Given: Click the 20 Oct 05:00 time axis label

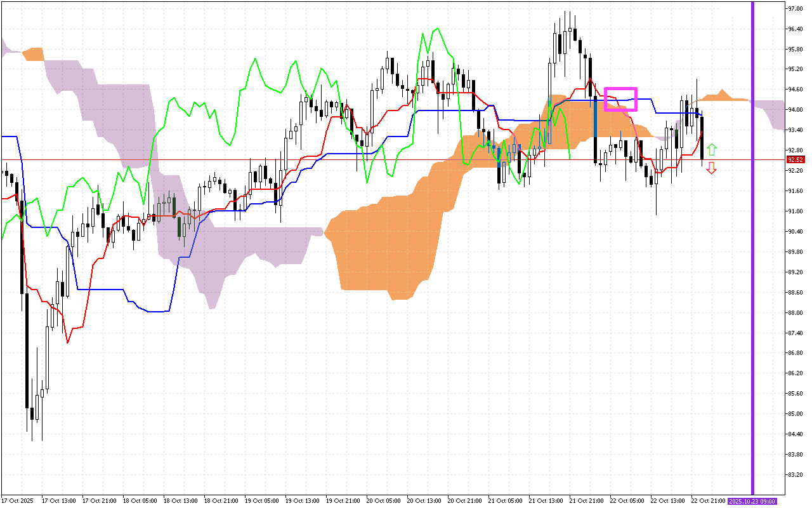Looking at the screenshot, I should click(x=383, y=501).
